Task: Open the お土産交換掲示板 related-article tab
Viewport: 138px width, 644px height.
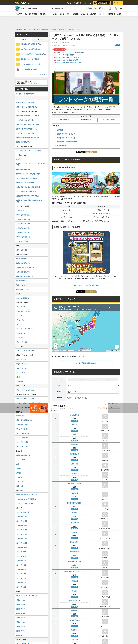Action: point(64,120)
